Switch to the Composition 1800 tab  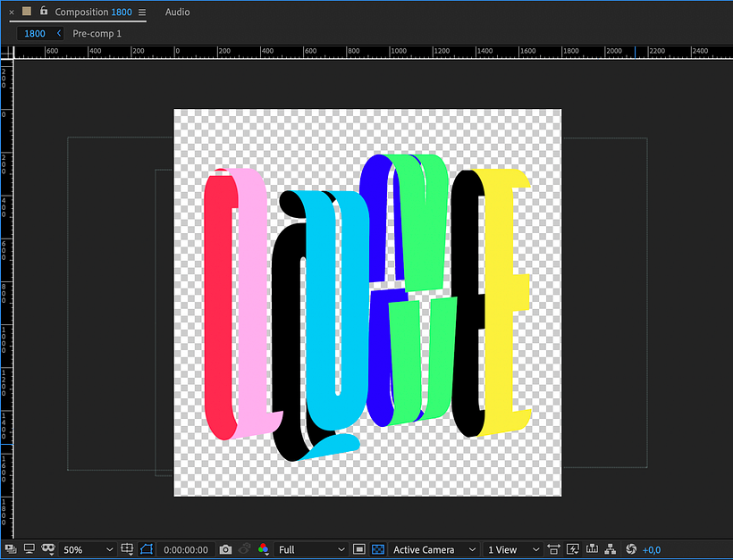click(94, 13)
